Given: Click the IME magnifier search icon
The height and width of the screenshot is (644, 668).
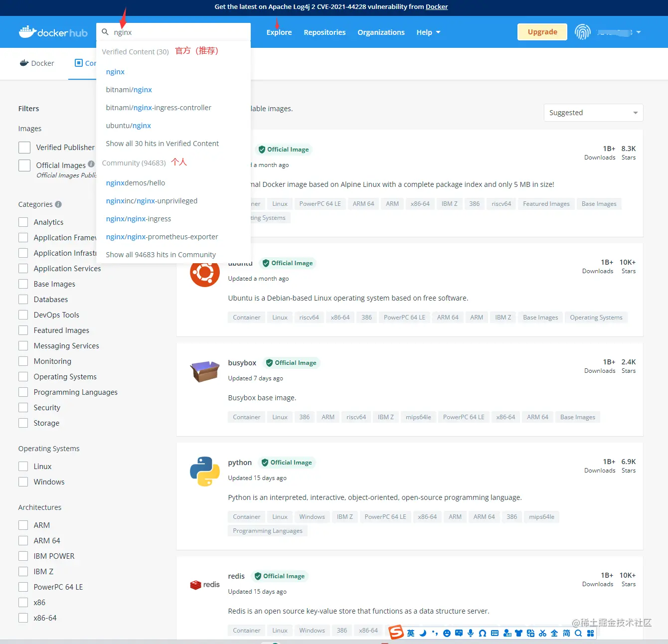Looking at the screenshot, I should 578,633.
